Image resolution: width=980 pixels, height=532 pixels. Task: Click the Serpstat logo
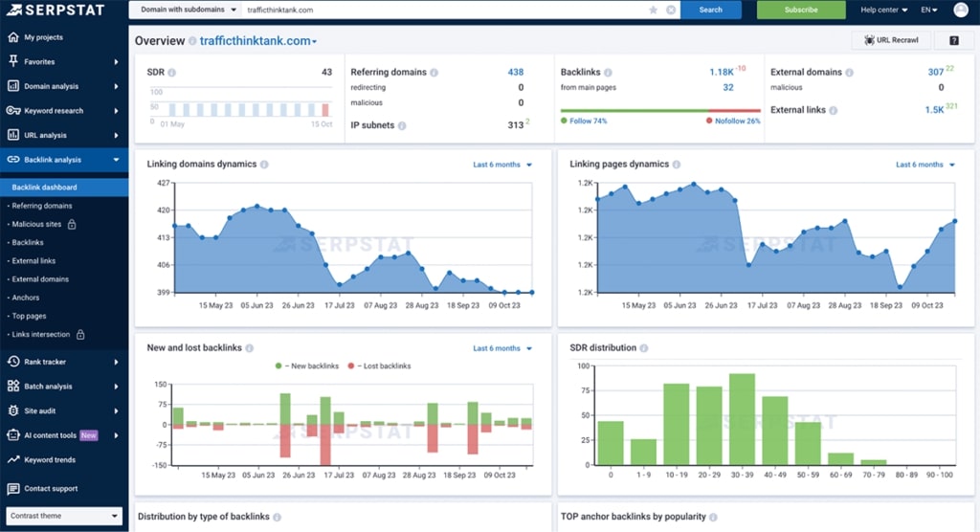pos(55,10)
